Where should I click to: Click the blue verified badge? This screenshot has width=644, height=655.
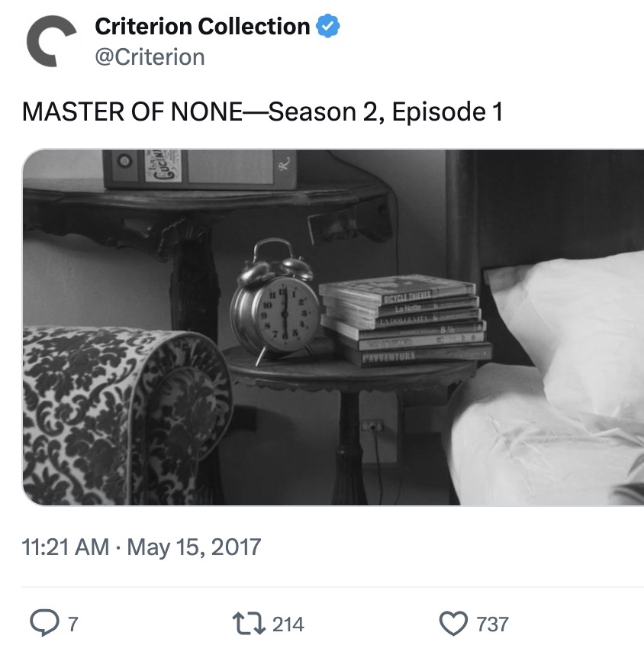click(328, 26)
